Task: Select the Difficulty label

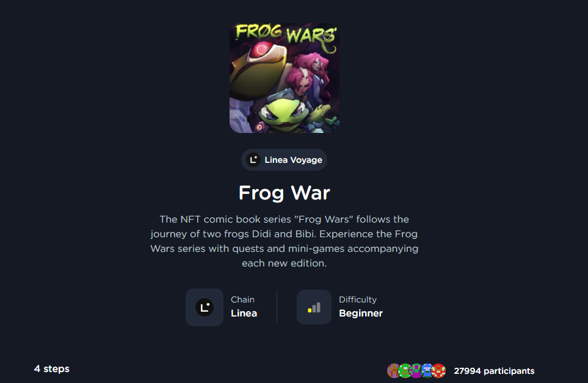Action: [x=358, y=299]
